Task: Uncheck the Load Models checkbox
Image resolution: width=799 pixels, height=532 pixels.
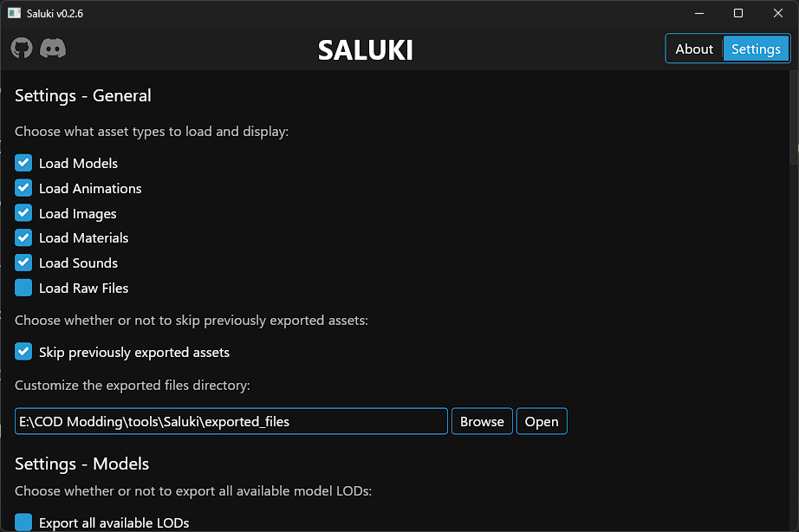Action: (x=23, y=163)
